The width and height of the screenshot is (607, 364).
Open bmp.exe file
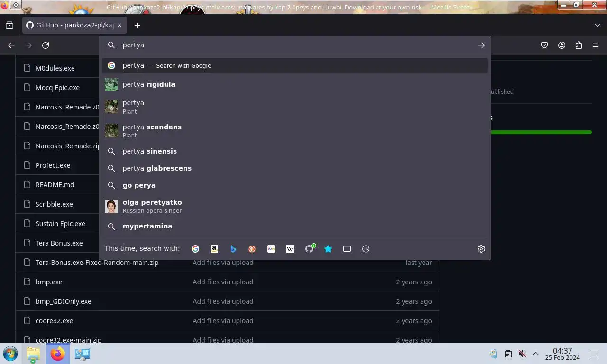pos(49,282)
